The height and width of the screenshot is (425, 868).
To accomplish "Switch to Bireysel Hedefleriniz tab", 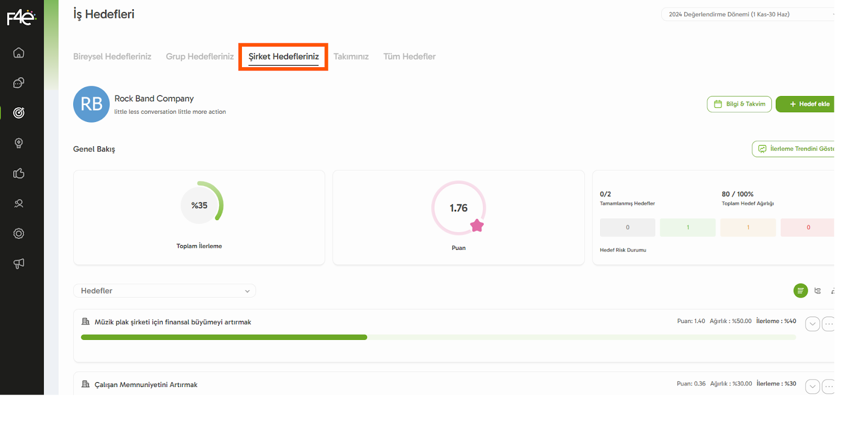I will pos(112,56).
